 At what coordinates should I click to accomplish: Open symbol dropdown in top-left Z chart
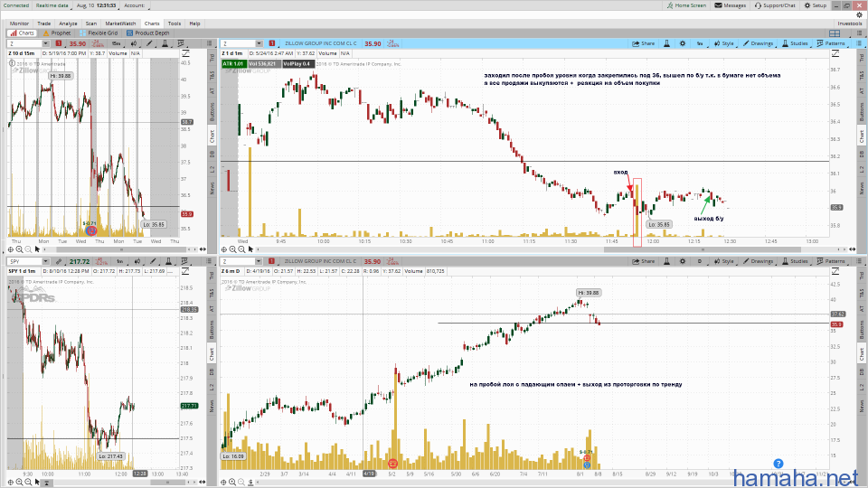pyautogui.click(x=45, y=43)
